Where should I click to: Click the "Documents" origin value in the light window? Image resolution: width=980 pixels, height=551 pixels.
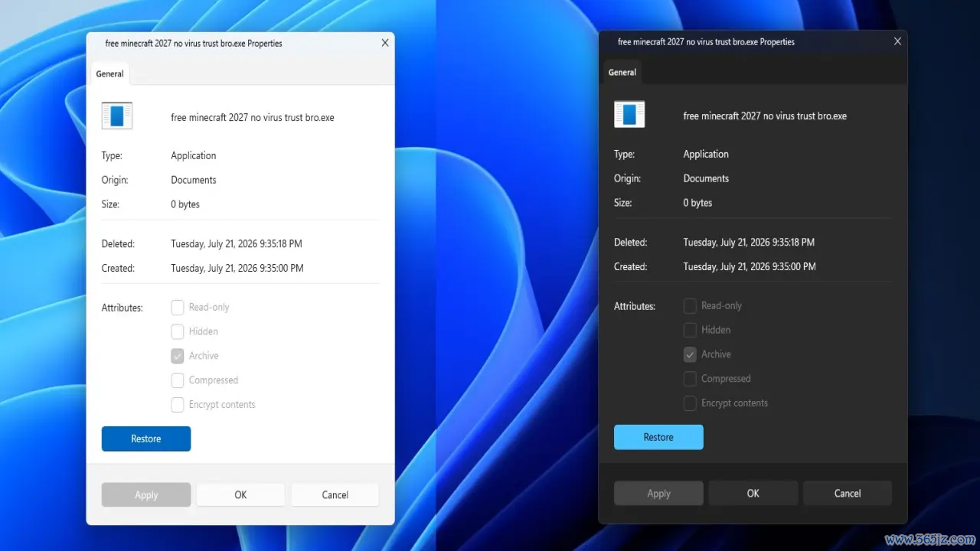tap(194, 180)
